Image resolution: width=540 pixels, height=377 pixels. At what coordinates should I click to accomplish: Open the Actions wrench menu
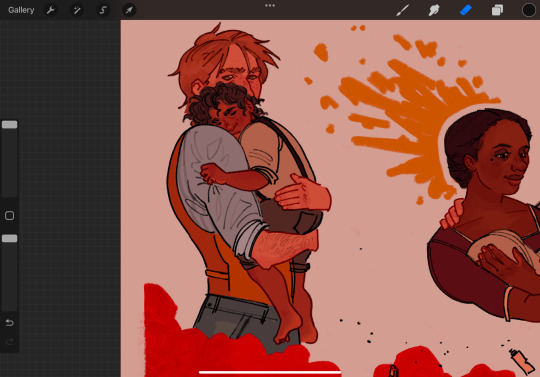point(50,10)
